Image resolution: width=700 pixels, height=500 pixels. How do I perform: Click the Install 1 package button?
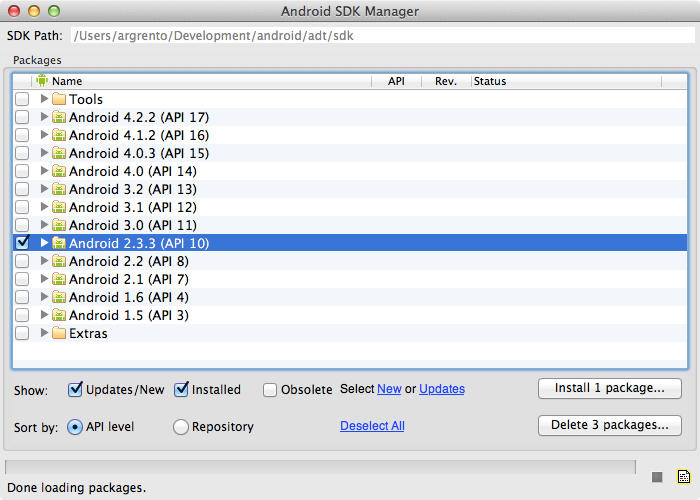609,388
